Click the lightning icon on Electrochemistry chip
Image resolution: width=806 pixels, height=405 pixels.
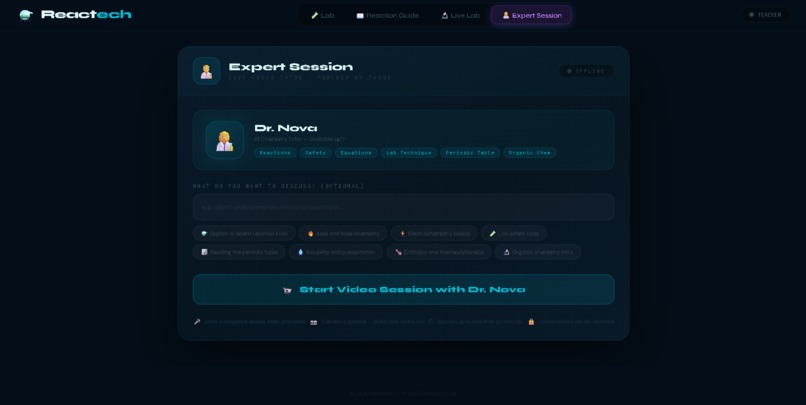tap(402, 233)
